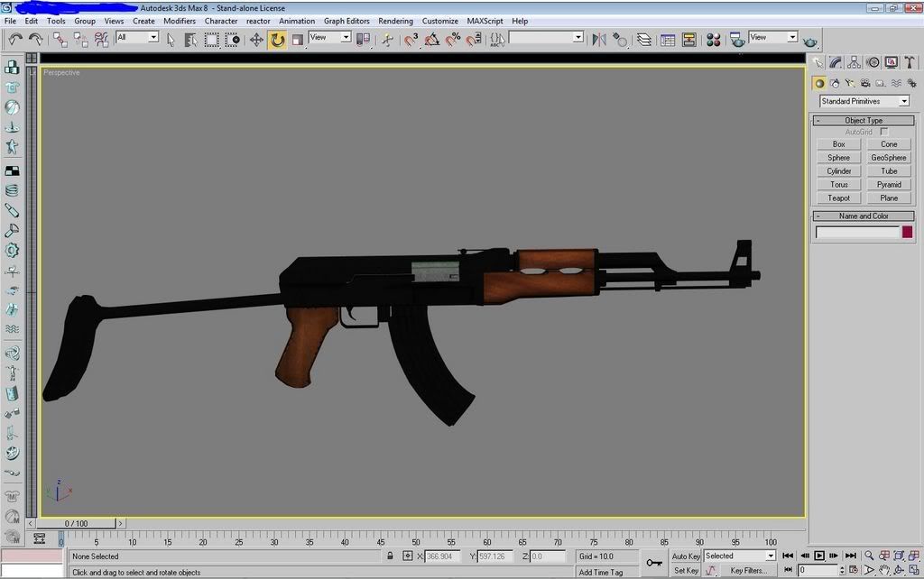Click the Teapot primitive button

838,198
